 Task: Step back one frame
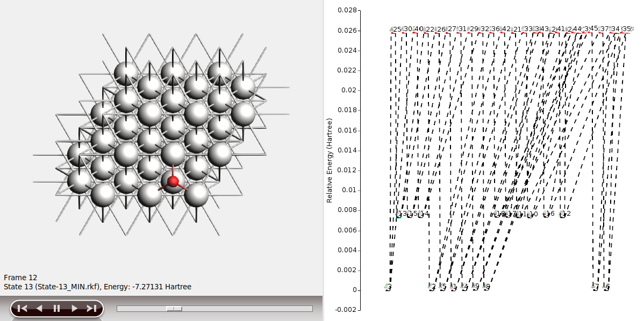click(x=39, y=308)
